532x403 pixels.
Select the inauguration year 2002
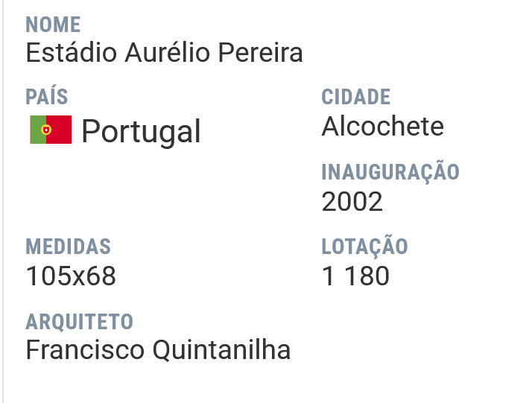pos(352,201)
